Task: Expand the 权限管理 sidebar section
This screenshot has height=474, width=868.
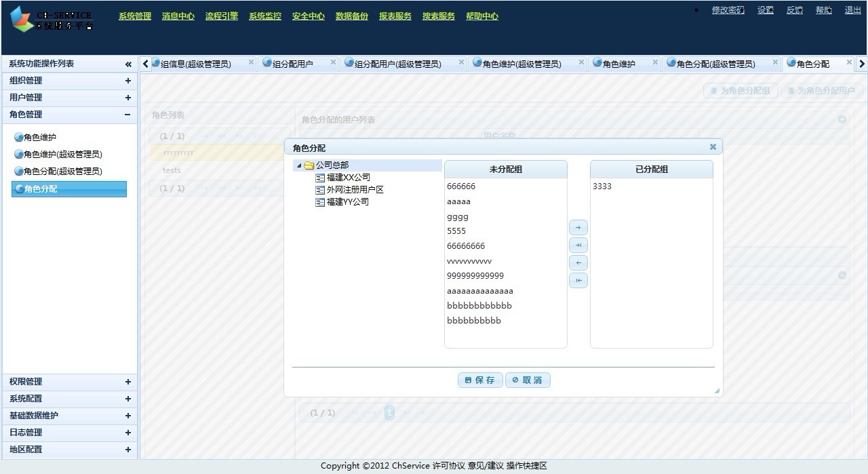Action: (x=127, y=382)
